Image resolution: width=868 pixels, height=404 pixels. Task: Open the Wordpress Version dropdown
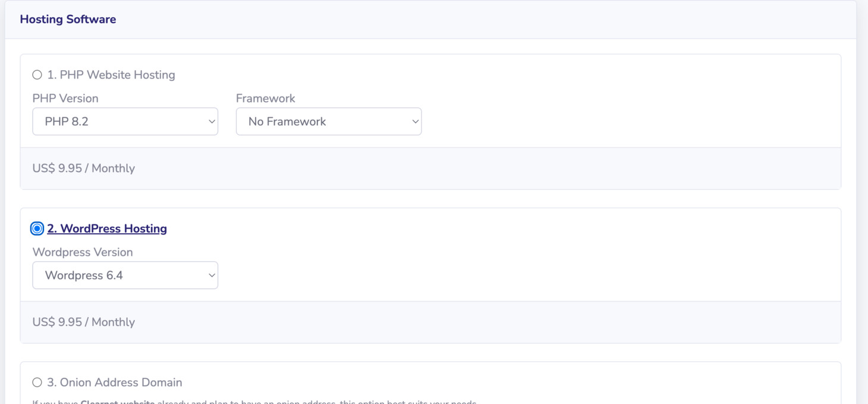(125, 275)
